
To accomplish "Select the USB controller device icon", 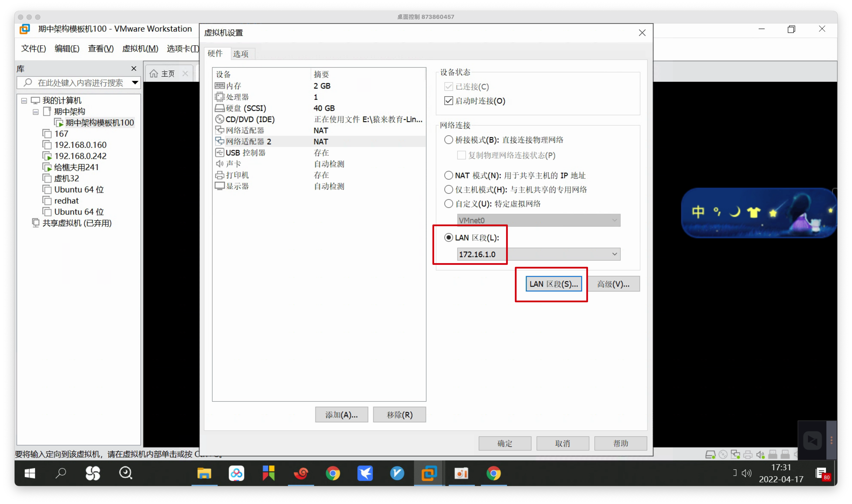I will [x=219, y=153].
